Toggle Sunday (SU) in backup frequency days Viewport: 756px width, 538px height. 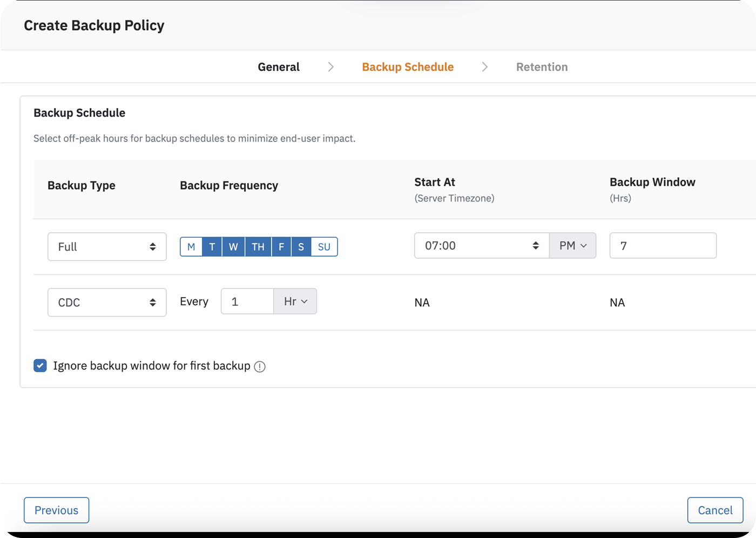coord(324,247)
